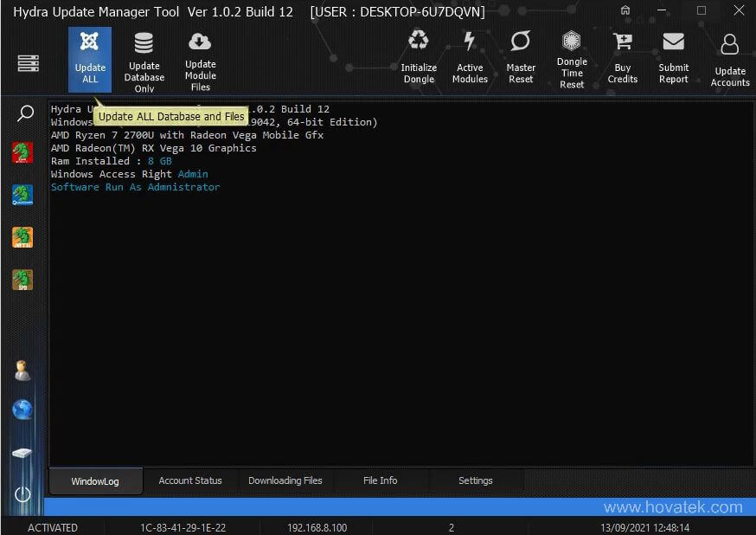756x535 pixels.
Task: Open Update Accounts
Action: pyautogui.click(x=729, y=52)
